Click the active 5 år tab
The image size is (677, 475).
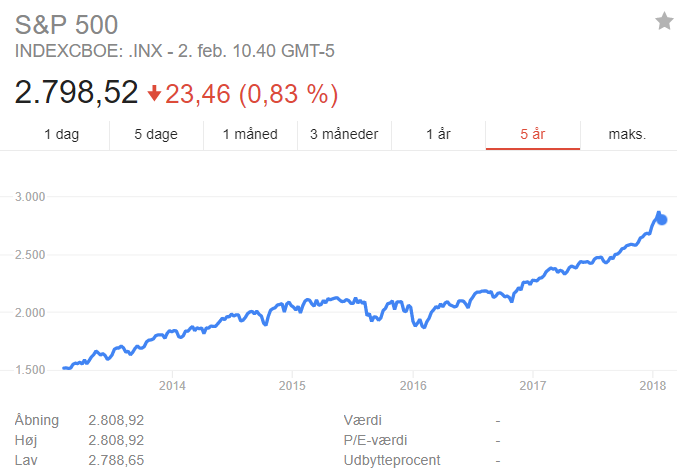tap(532, 134)
